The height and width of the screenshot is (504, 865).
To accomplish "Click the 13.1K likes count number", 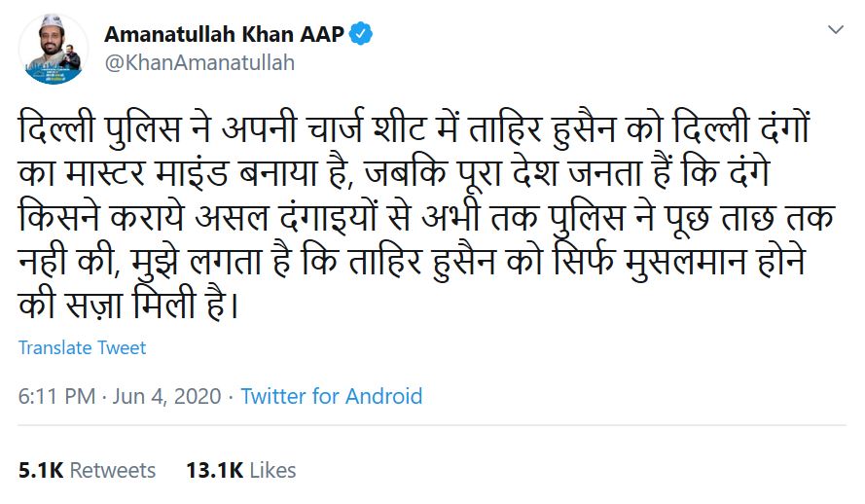I will [x=214, y=470].
